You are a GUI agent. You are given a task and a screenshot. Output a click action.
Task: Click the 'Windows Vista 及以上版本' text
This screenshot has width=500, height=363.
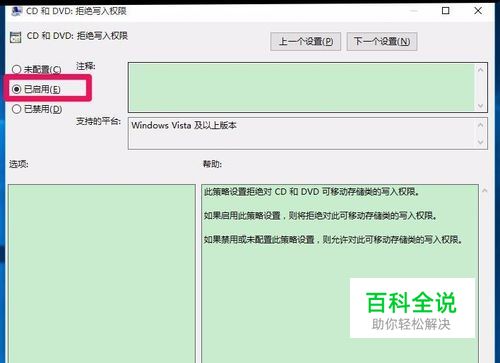[x=184, y=125]
